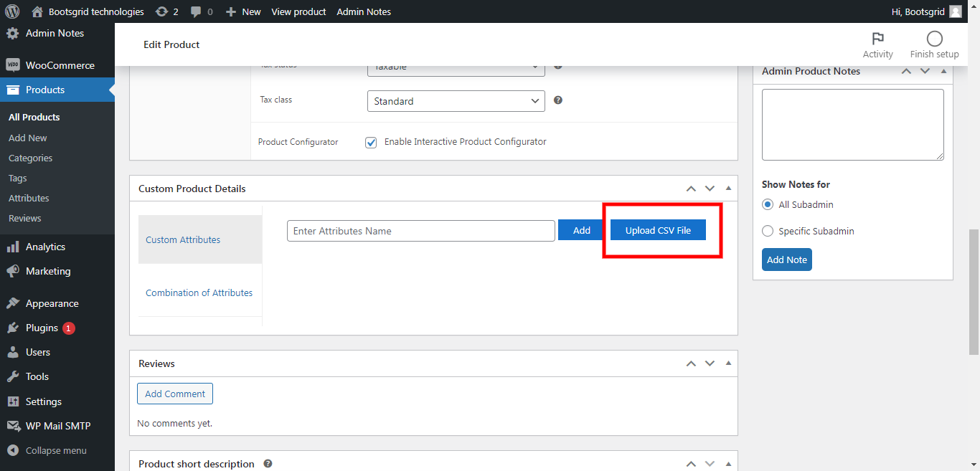Switch to Combination of Attributes tab
The height and width of the screenshot is (471, 980).
tap(200, 292)
